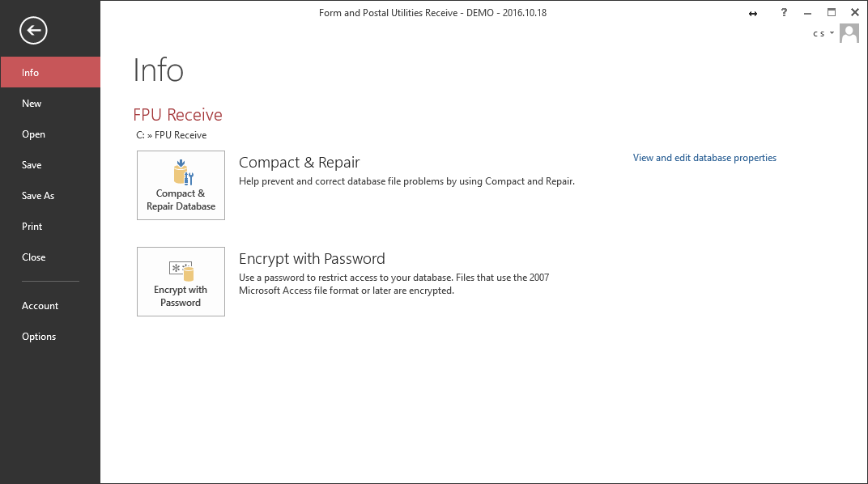Click the Compact & Repair Database icon

coord(181,185)
